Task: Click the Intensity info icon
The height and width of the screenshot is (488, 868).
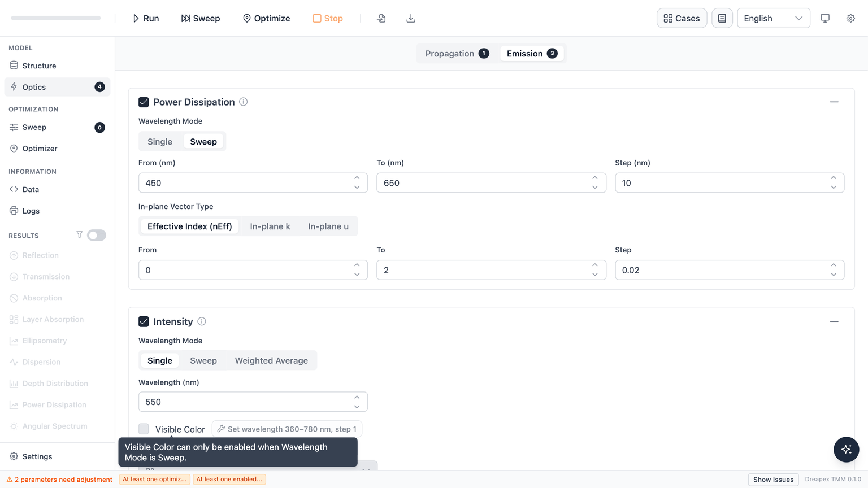Action: pyautogui.click(x=202, y=321)
